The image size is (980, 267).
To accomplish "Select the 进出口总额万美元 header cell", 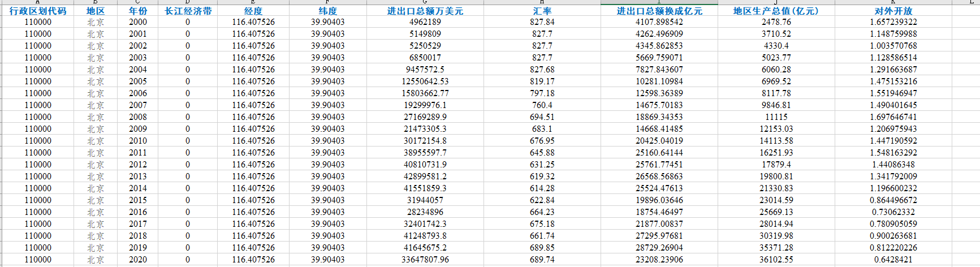I will point(425,11).
